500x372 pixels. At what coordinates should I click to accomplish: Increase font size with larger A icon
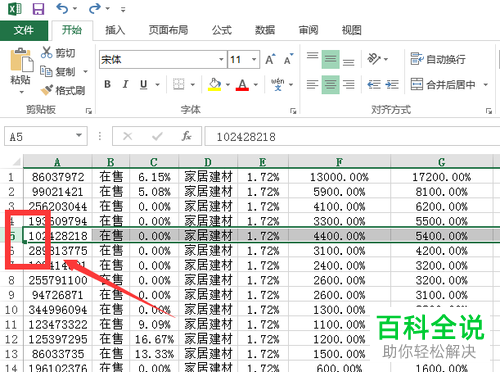pyautogui.click(x=271, y=60)
